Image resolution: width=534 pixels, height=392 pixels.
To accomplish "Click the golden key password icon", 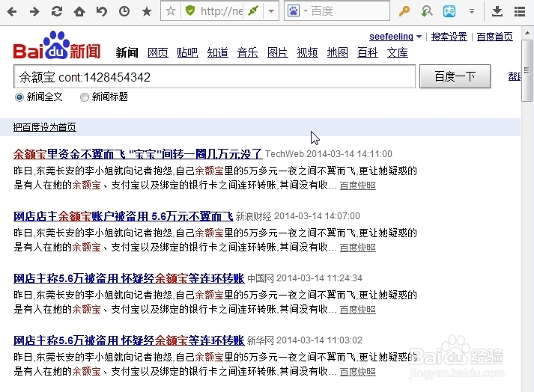I will click(x=404, y=11).
